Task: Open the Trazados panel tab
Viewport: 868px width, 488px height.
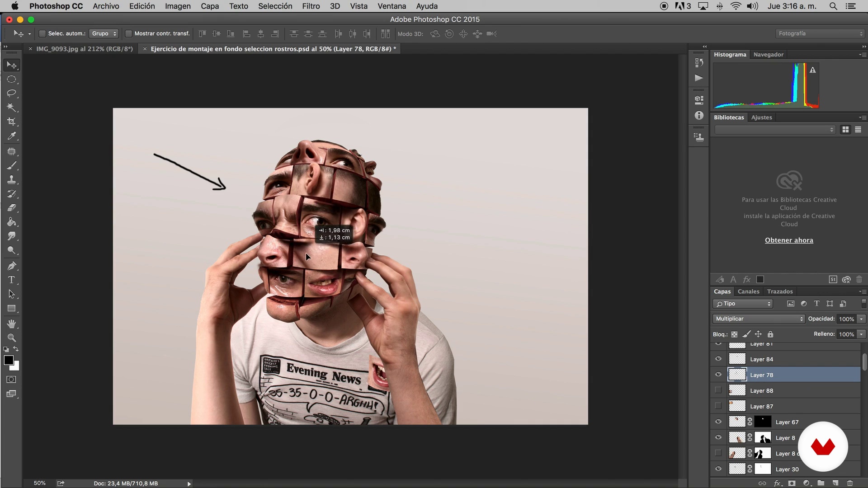Action: (780, 291)
